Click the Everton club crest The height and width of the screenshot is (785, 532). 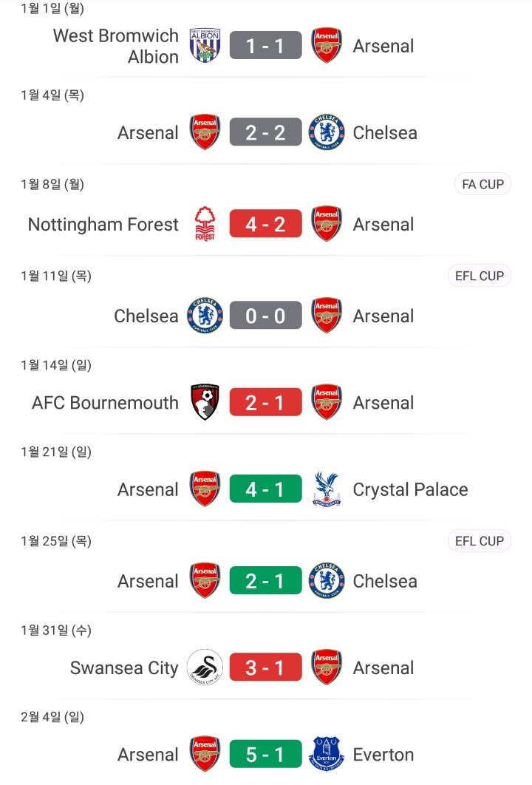pyautogui.click(x=327, y=755)
